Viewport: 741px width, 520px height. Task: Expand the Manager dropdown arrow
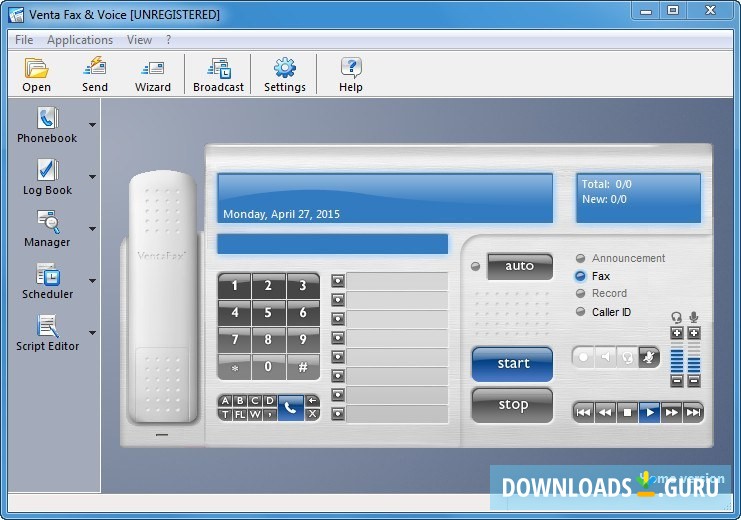pos(93,229)
